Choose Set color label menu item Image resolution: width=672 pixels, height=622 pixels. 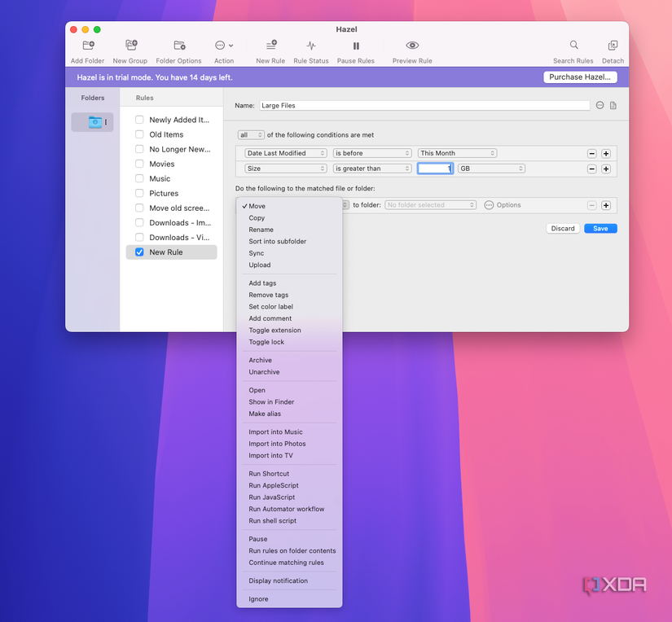click(289, 307)
